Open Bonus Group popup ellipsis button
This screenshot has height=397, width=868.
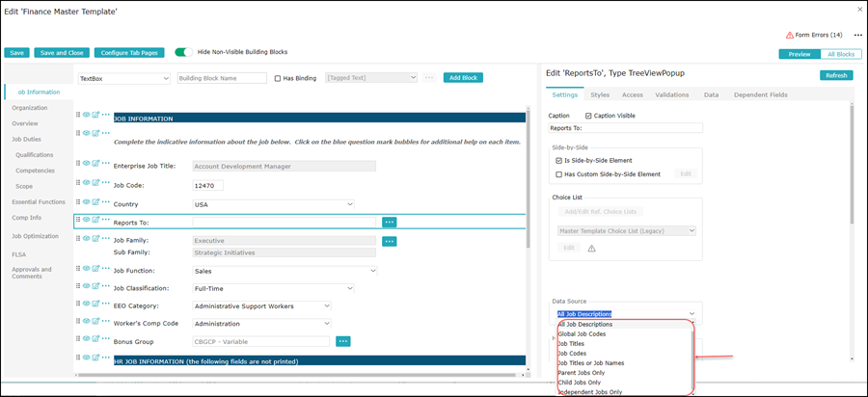coord(343,341)
